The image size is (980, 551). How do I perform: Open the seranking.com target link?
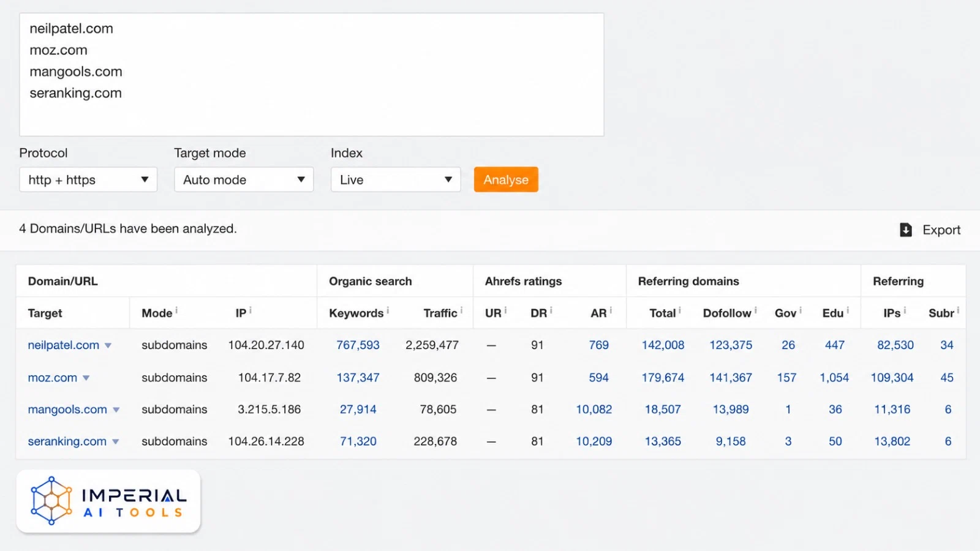[x=67, y=441]
